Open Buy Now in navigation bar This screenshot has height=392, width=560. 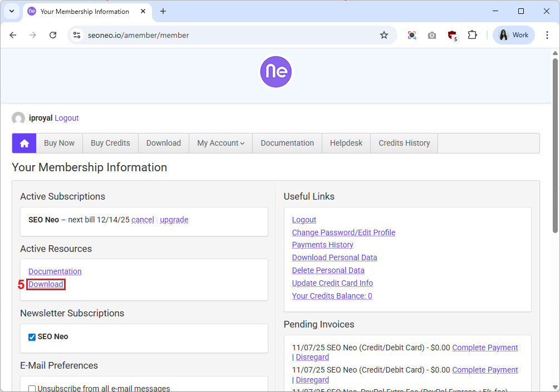tap(60, 143)
